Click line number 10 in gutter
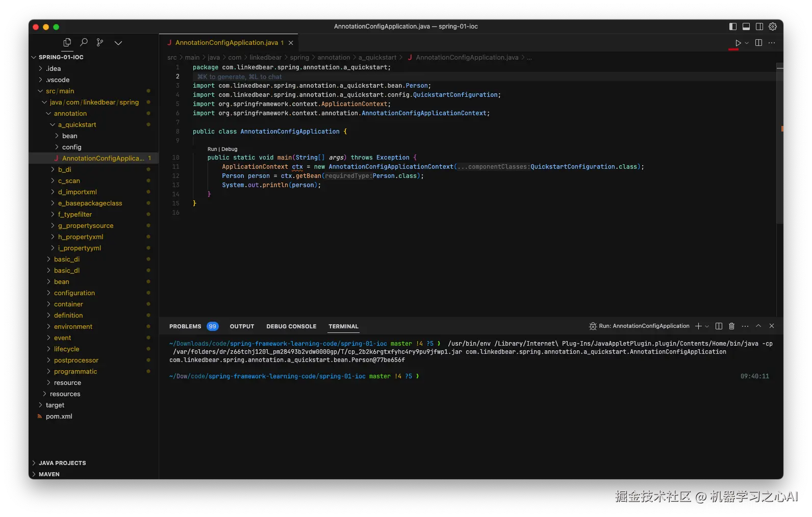 [175, 158]
